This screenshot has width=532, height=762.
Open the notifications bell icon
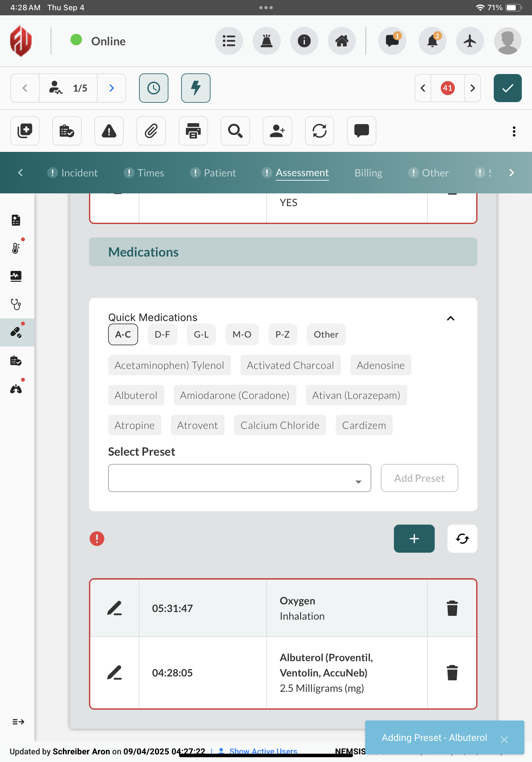click(432, 41)
